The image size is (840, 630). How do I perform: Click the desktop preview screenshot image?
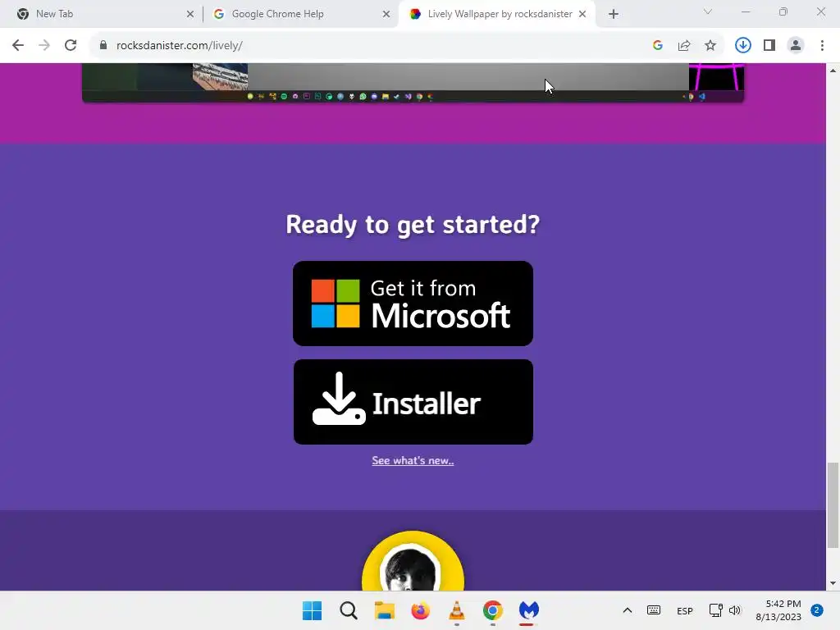click(x=413, y=83)
